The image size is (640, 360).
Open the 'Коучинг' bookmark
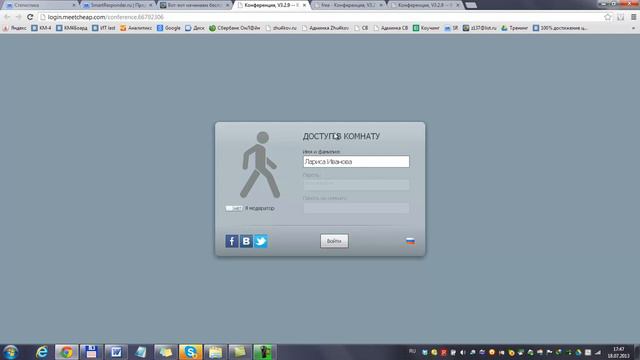(426, 28)
